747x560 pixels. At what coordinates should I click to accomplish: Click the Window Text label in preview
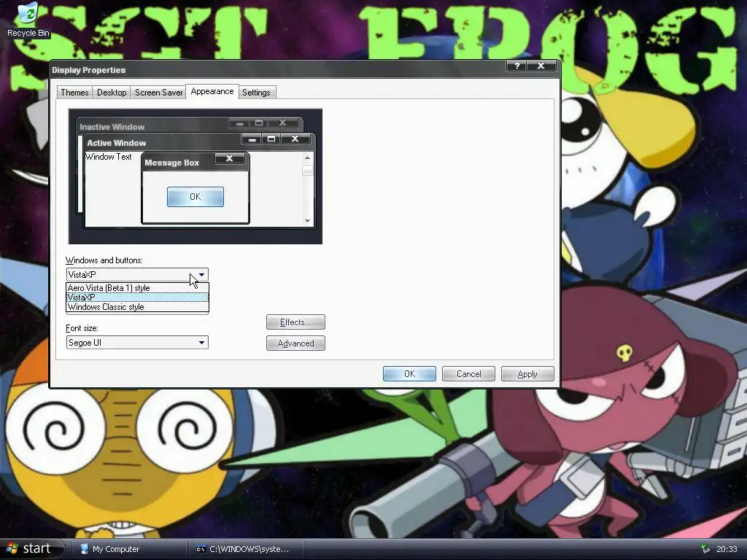(x=109, y=157)
